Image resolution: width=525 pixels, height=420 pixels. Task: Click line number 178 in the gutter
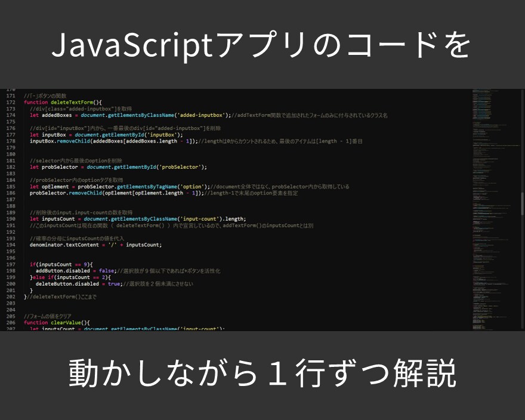pos(11,141)
